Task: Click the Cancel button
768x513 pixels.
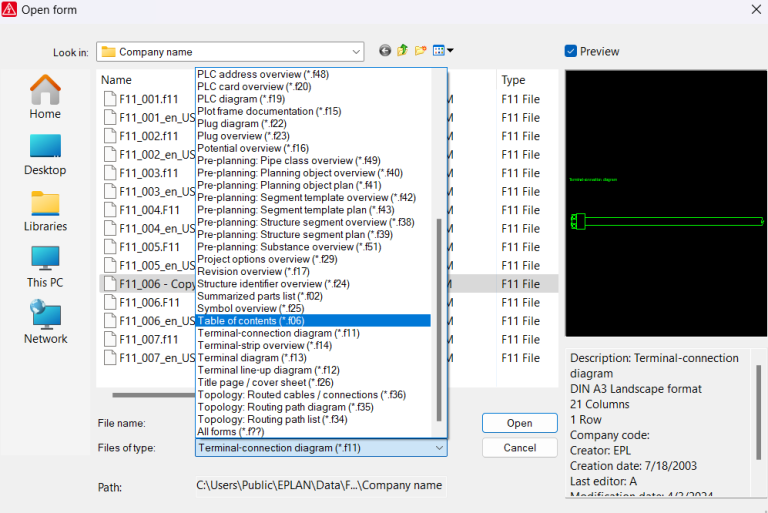Action: click(x=520, y=447)
